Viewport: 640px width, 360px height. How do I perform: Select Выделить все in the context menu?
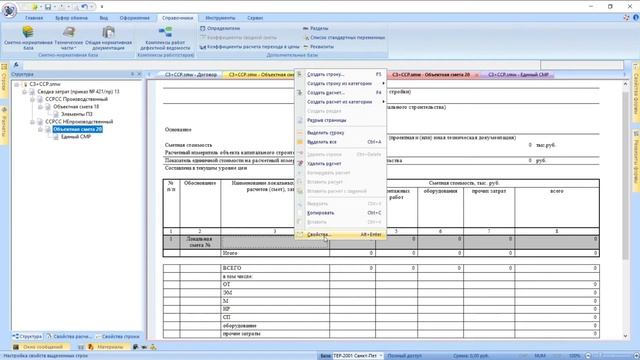(340, 142)
